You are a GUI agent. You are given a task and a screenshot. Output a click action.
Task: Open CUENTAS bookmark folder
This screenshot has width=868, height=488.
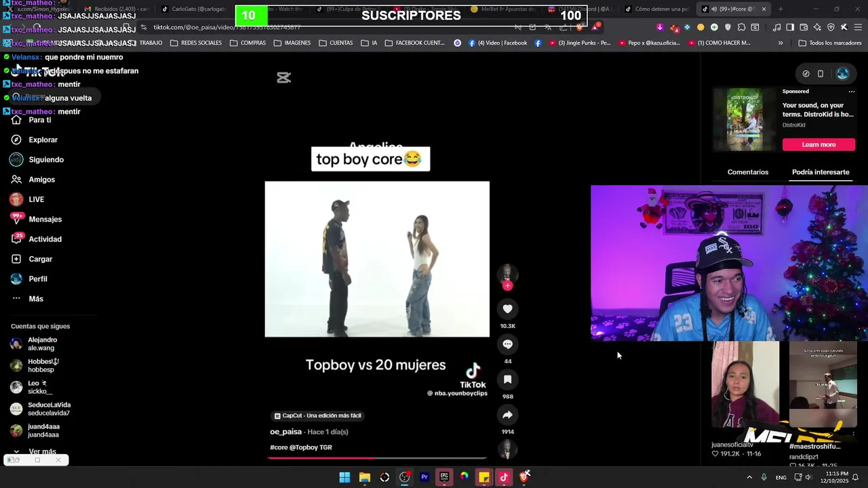[x=336, y=43]
